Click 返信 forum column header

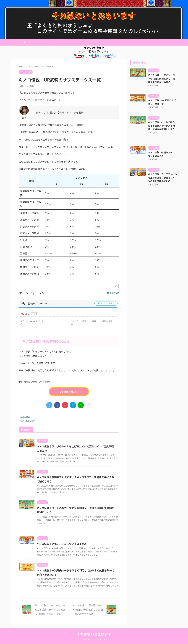coord(84,321)
